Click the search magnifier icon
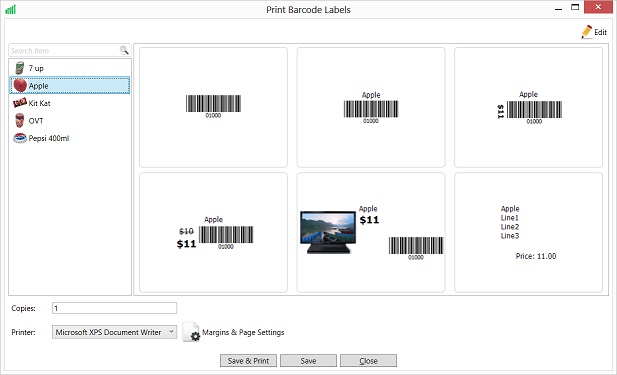The height and width of the screenshot is (375, 617). 124,50
